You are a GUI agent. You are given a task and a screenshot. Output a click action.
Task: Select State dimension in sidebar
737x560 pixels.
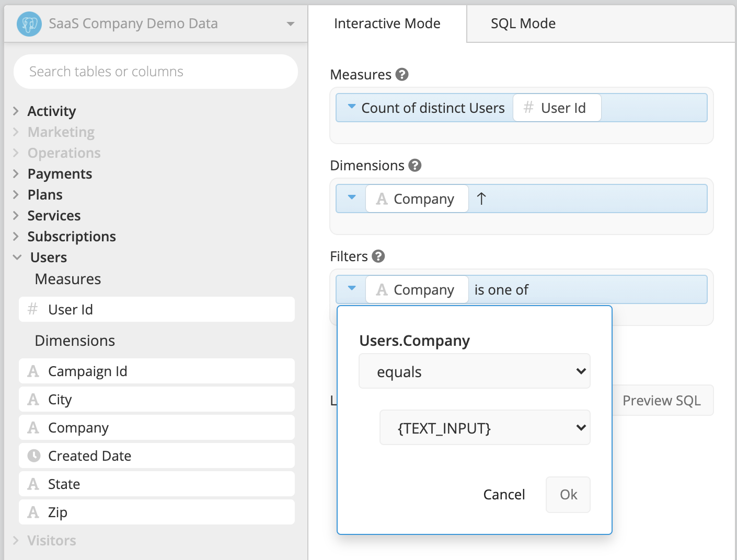click(x=157, y=484)
